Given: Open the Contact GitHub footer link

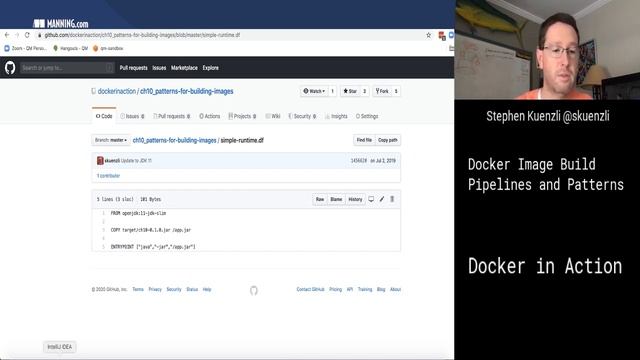Looking at the screenshot, I should click(x=310, y=289).
